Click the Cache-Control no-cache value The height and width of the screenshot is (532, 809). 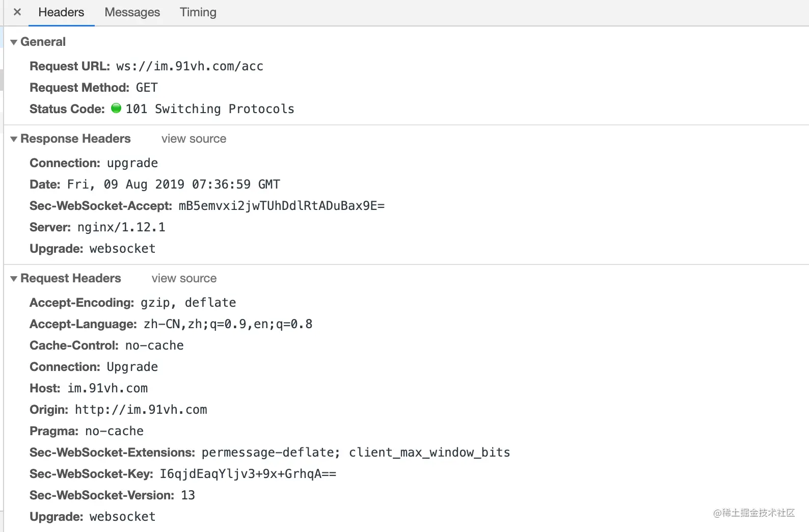154,345
